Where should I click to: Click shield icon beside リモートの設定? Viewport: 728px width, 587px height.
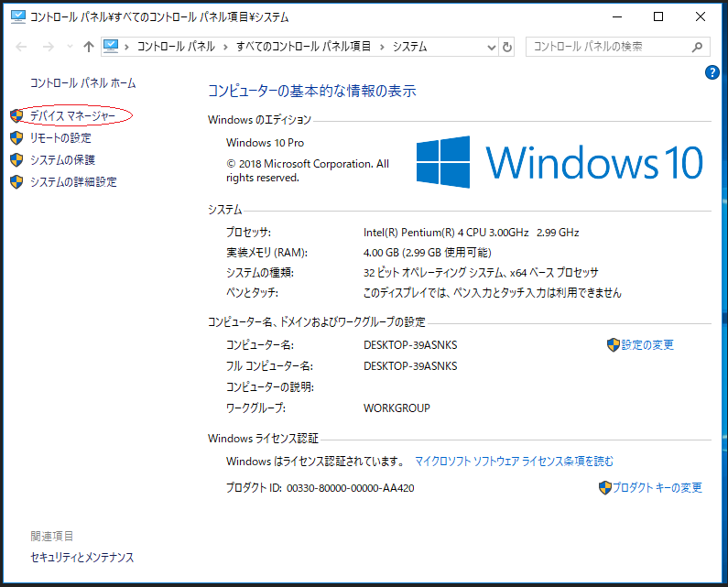[x=16, y=138]
